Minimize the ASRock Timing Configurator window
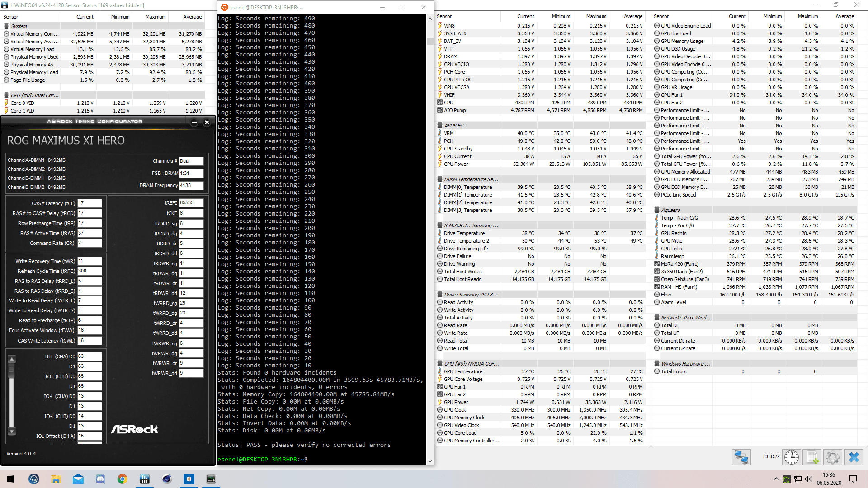 tap(194, 122)
